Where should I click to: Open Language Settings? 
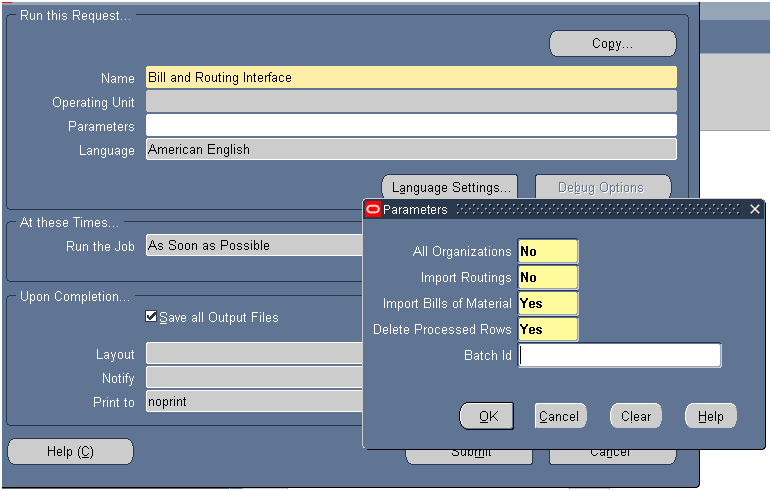click(x=451, y=187)
